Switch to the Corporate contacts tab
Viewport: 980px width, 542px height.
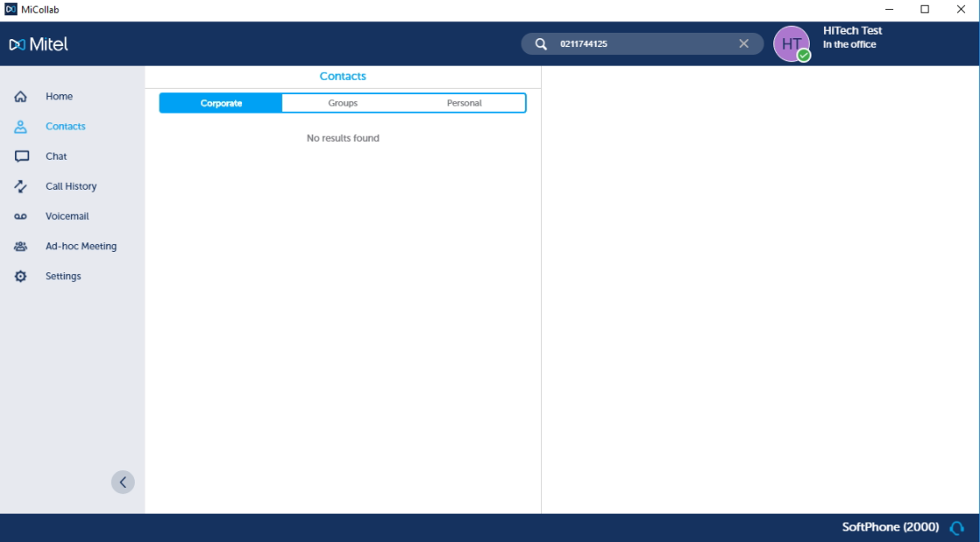(221, 104)
